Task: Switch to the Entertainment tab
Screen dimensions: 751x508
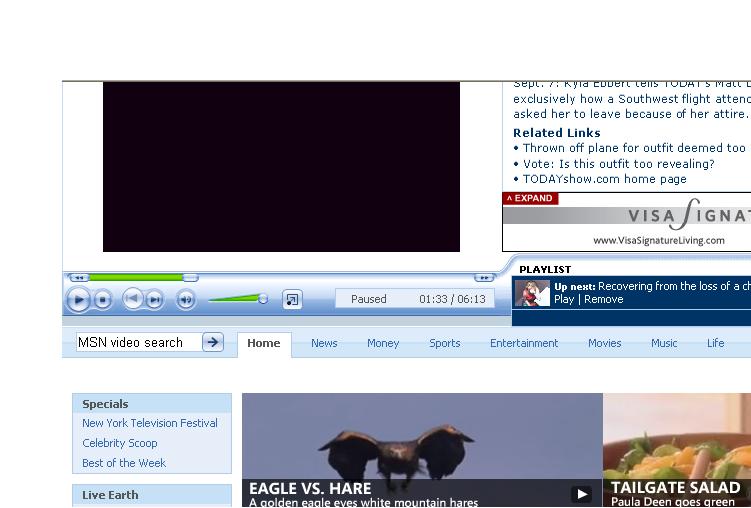Action: coord(524,343)
